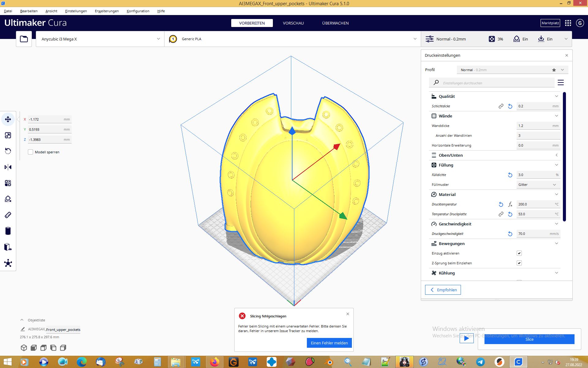The height and width of the screenshot is (368, 588).
Task: Open the file folder icon
Action: tap(24, 39)
